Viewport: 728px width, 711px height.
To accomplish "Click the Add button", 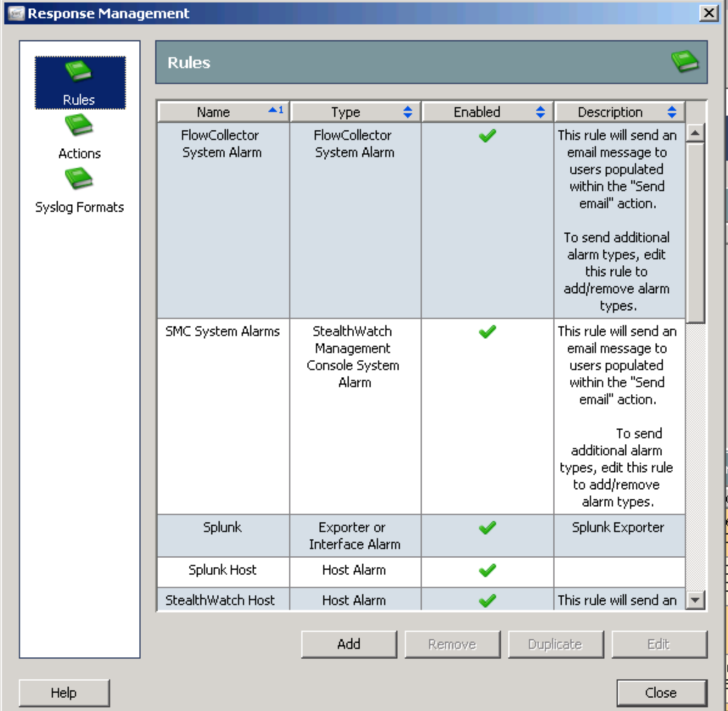I will coord(349,644).
